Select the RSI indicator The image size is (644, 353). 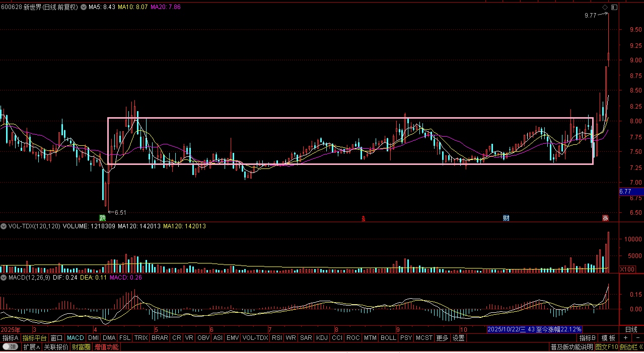click(x=277, y=338)
